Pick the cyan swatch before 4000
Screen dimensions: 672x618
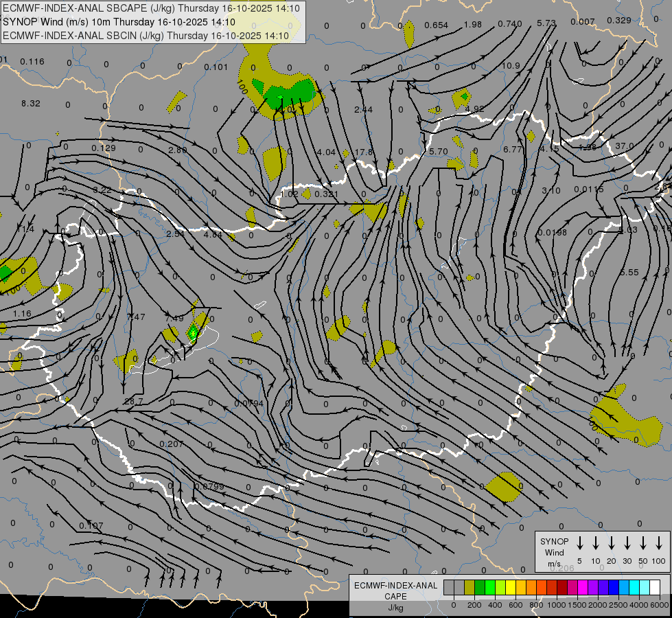[634, 587]
